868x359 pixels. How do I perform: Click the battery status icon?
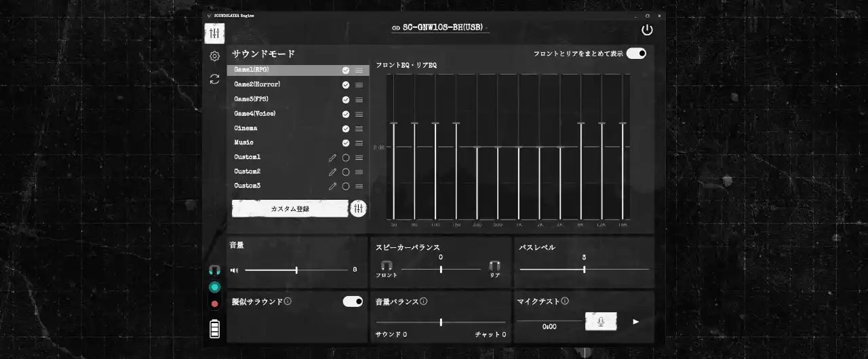(x=214, y=329)
